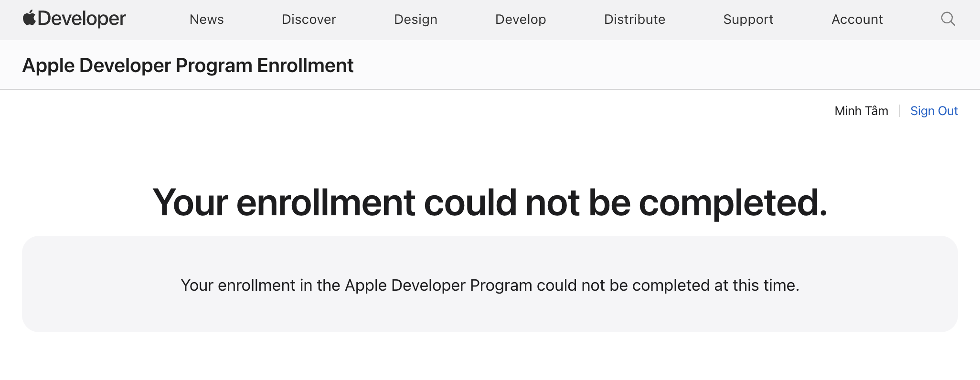Click the word "completed." in the large heading
Image resolution: width=980 pixels, height=380 pixels.
(x=733, y=203)
